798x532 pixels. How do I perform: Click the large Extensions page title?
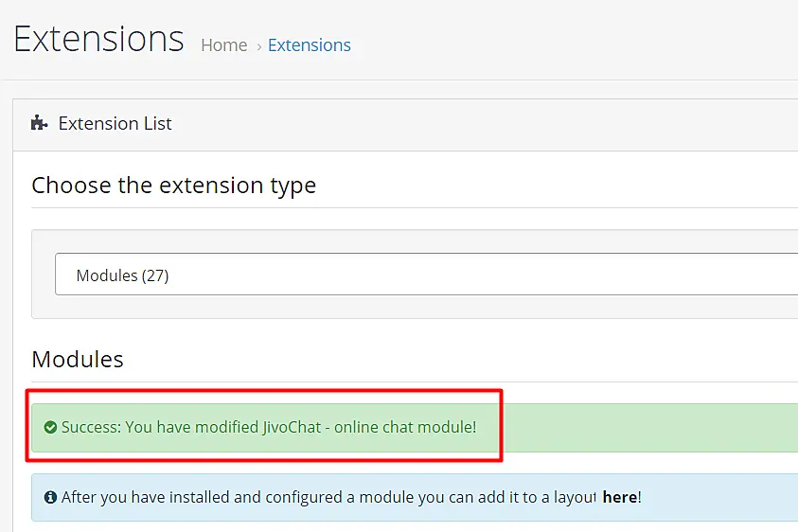(98, 39)
